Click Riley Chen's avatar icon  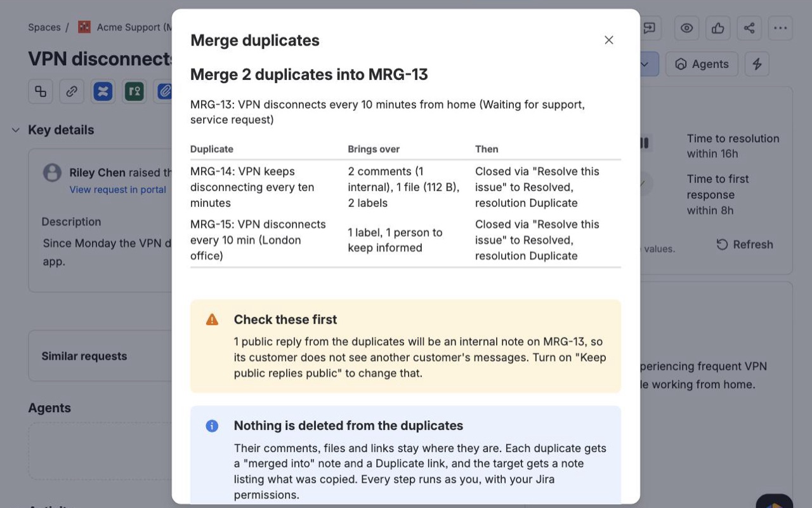pyautogui.click(x=52, y=173)
